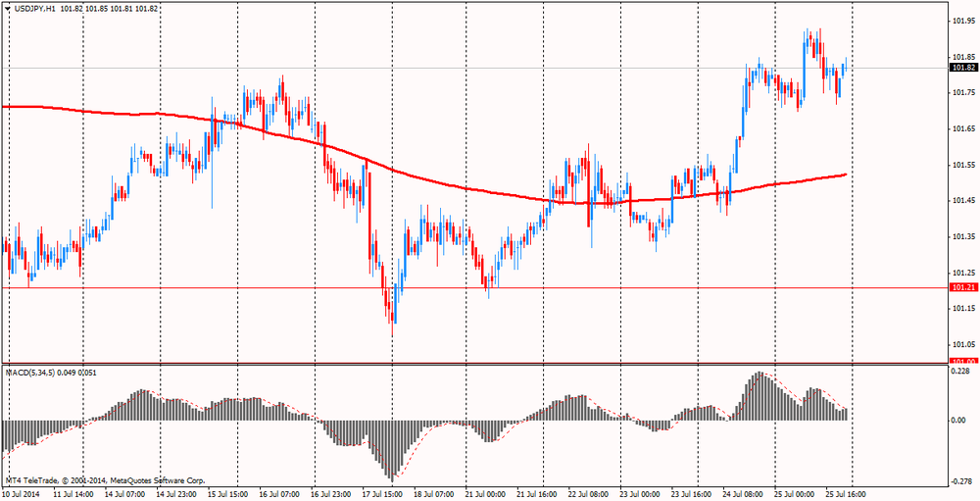
Task: Click the 101.35 price axis label
Action: pyautogui.click(x=963, y=237)
